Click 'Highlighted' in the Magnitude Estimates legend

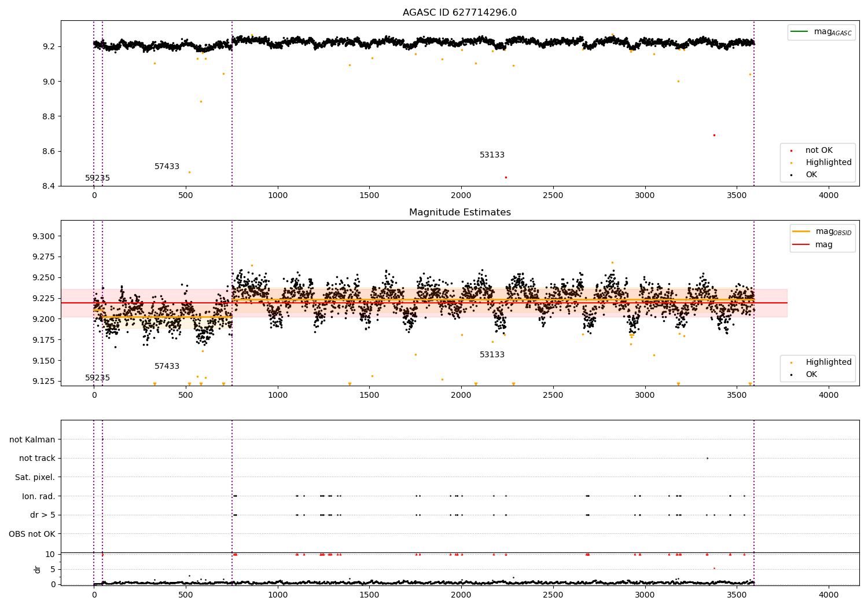829,362
